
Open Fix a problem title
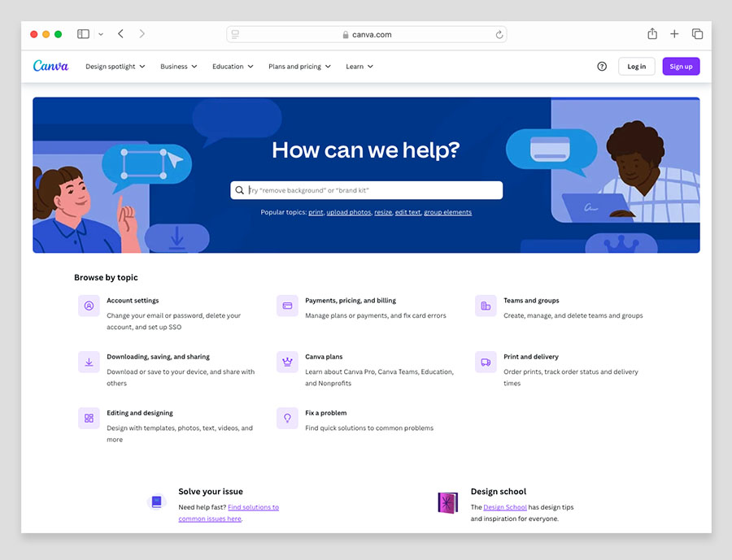[326, 413]
